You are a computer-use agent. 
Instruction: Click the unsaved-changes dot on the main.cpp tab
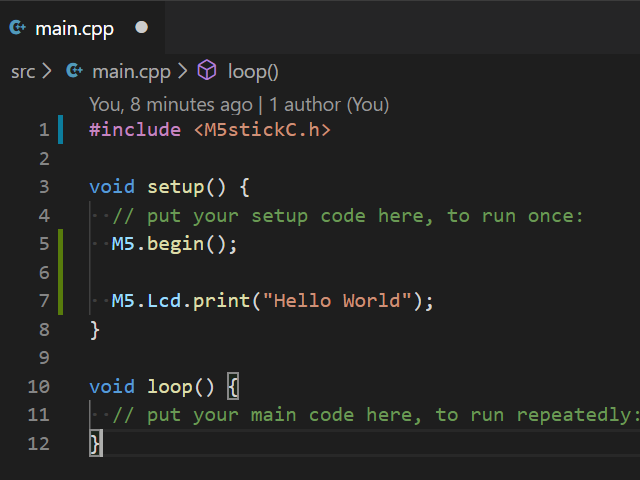(141, 28)
